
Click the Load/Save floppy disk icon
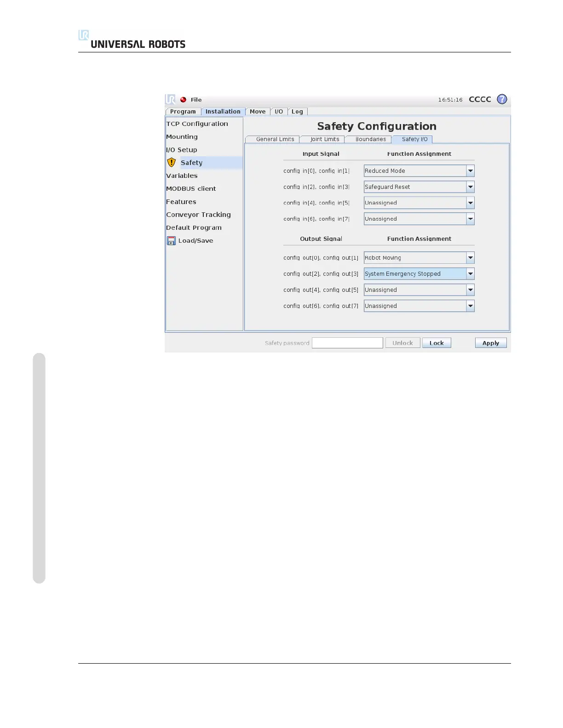click(171, 241)
